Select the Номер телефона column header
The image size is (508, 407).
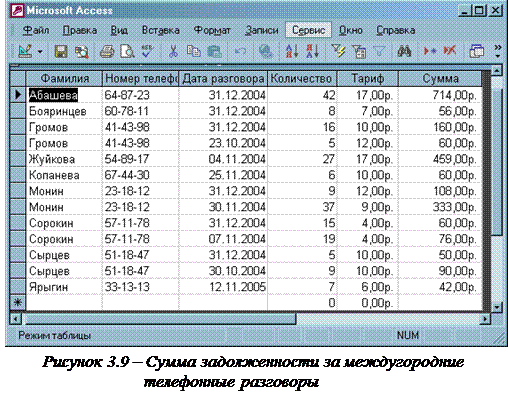pos(141,79)
